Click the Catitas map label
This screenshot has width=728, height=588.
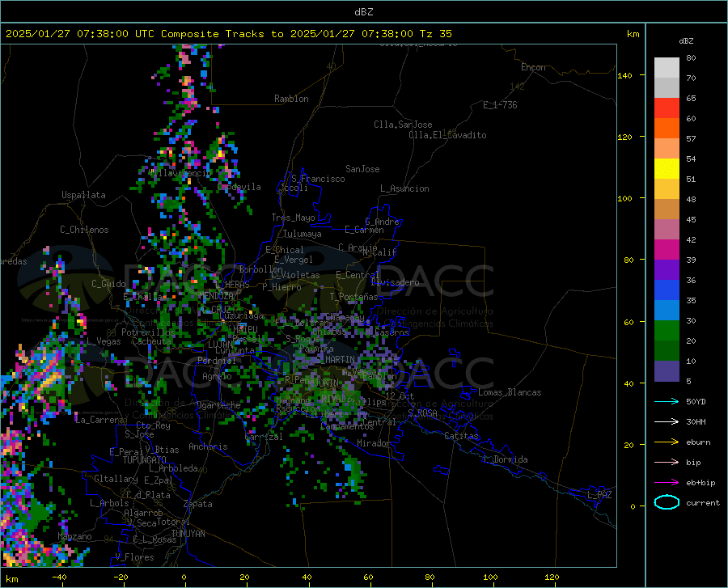click(x=462, y=436)
